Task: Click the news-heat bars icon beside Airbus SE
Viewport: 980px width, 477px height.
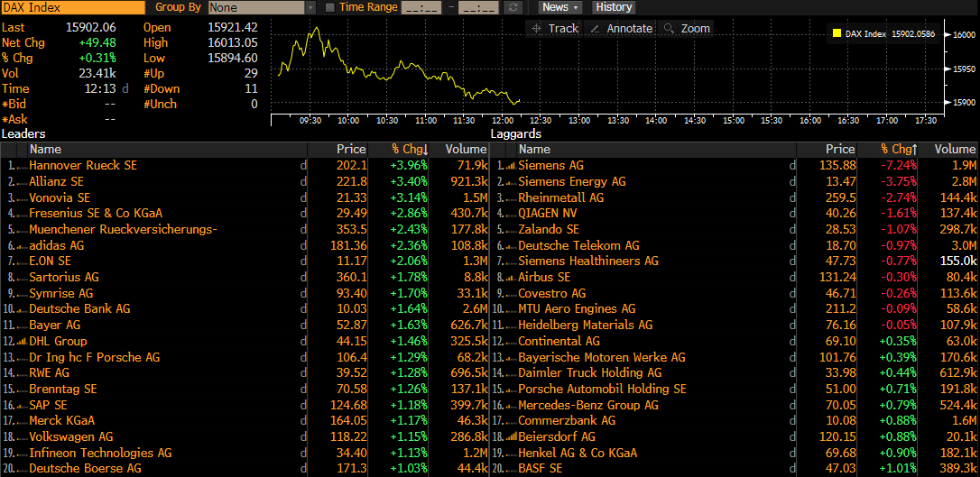Action: coord(510,278)
